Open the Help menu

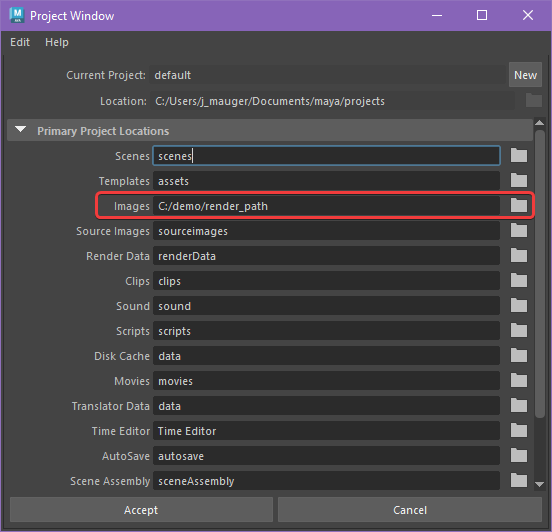57,42
